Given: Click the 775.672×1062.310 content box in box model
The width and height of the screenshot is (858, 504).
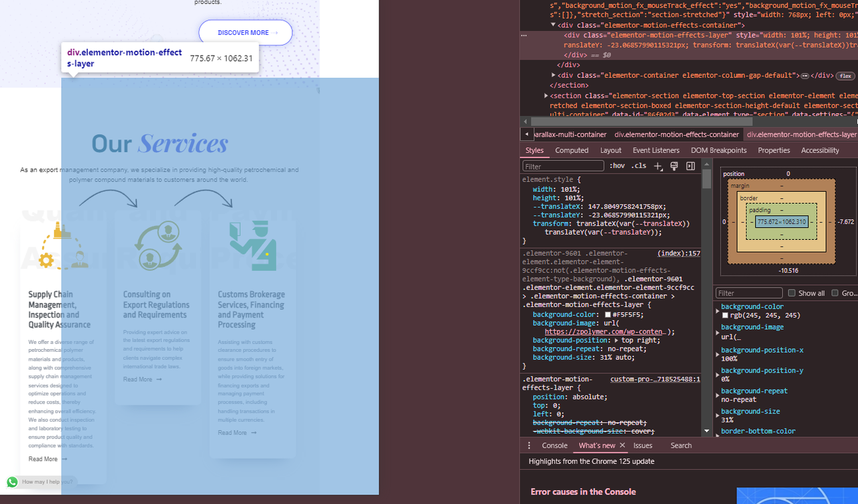Looking at the screenshot, I should pos(782,222).
